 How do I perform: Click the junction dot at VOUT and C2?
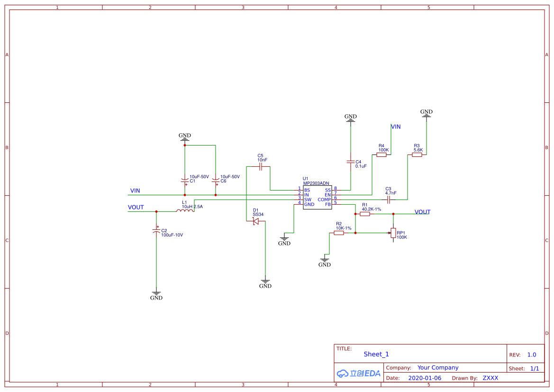pos(156,212)
